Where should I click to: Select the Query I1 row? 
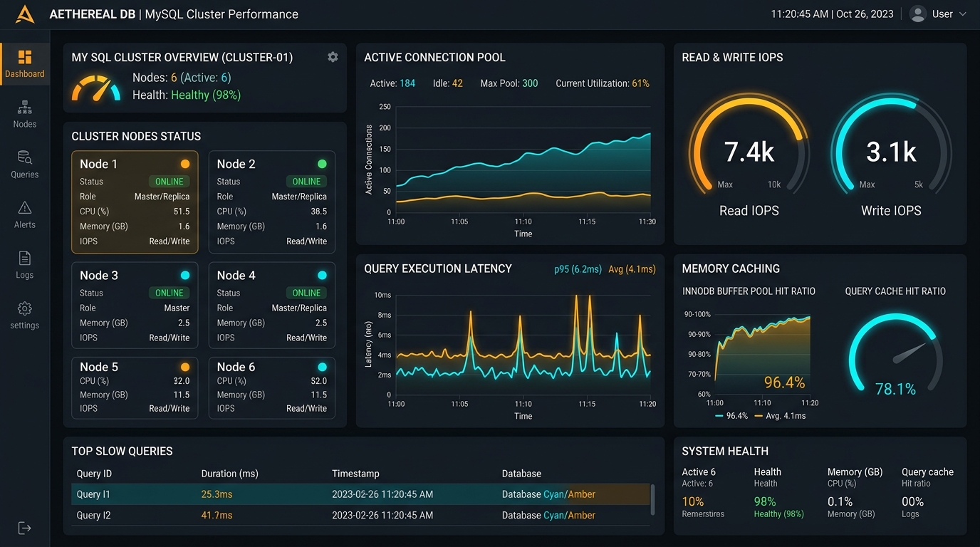point(360,494)
